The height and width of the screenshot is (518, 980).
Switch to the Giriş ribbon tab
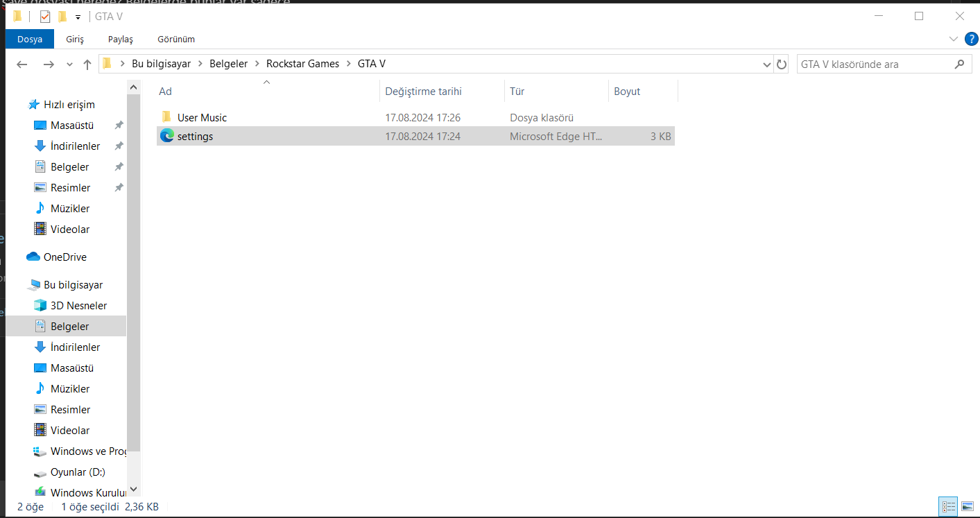pos(75,39)
